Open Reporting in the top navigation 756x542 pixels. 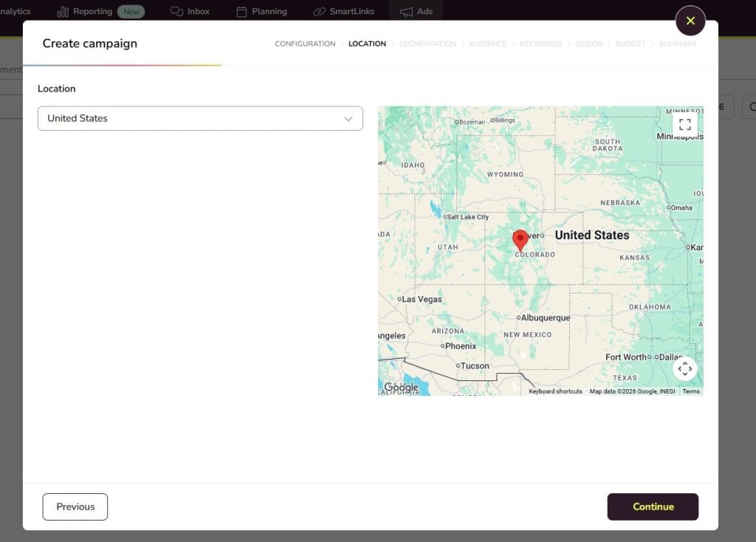coord(92,11)
